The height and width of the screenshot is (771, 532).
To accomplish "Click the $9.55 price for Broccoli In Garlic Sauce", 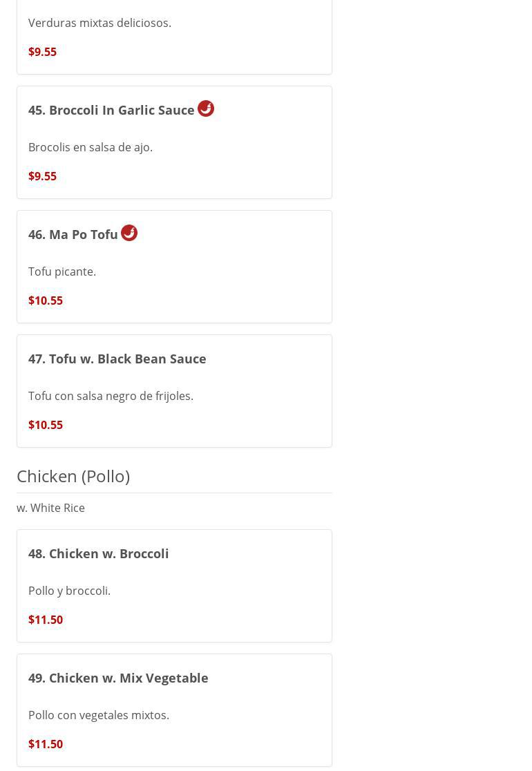I will tap(43, 176).
